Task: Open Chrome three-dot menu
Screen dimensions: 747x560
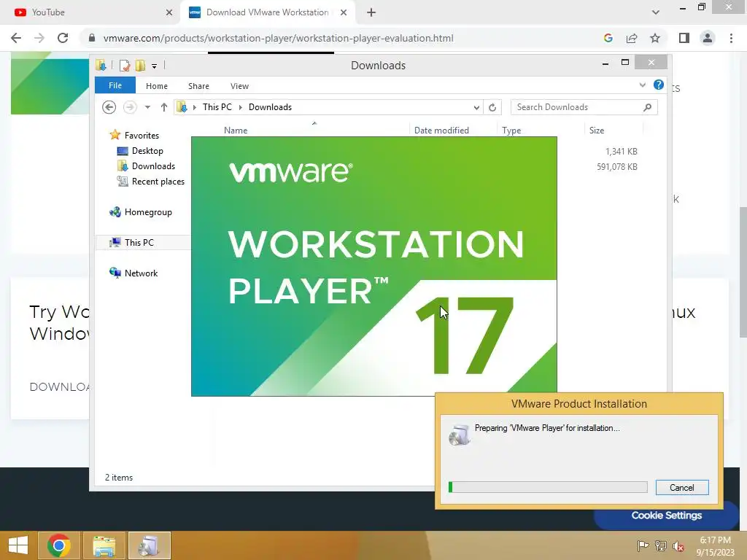Action: (x=731, y=38)
